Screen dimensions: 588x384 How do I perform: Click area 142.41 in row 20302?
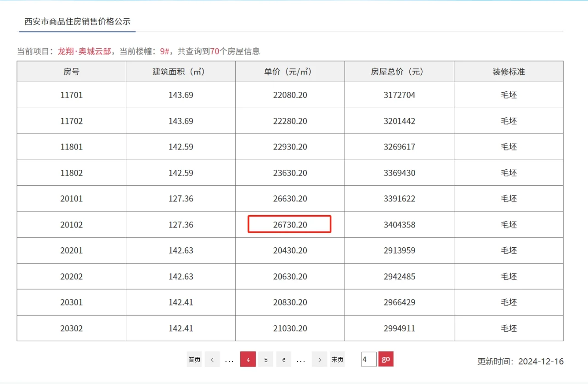click(181, 328)
